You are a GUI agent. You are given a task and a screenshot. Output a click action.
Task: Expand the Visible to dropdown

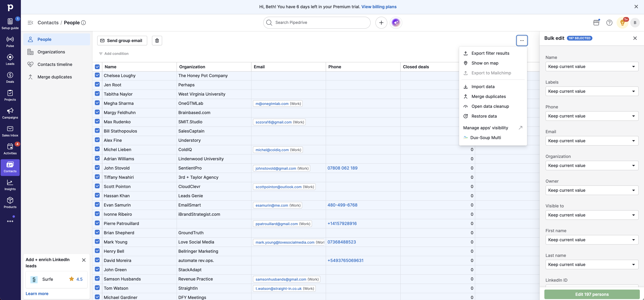[x=592, y=215]
